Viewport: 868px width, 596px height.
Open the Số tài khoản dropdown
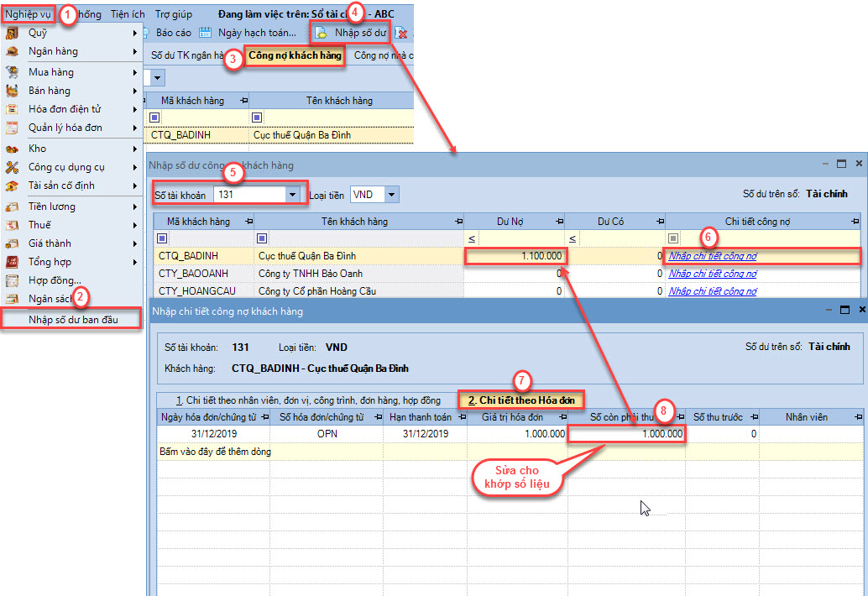coord(292,195)
